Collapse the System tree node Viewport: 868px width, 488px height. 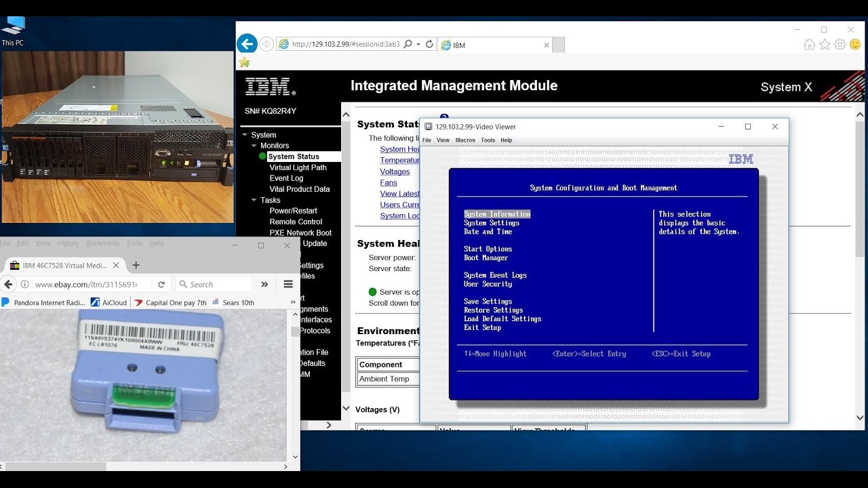pos(245,135)
